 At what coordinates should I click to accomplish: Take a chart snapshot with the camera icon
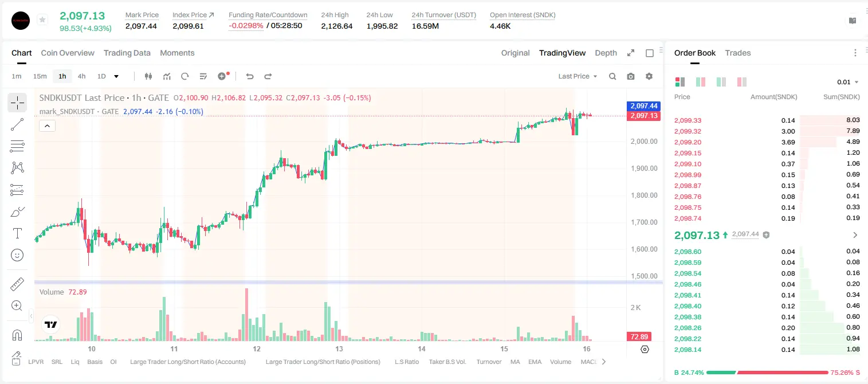(631, 76)
